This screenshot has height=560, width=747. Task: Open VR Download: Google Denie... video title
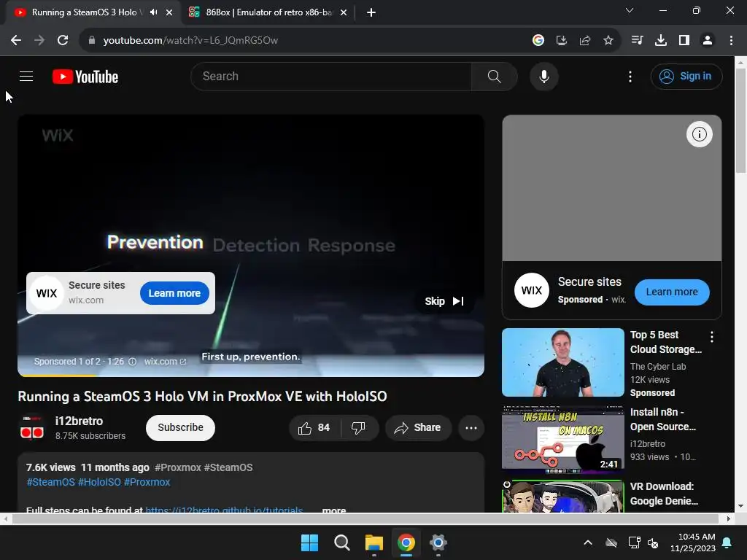[664, 494]
